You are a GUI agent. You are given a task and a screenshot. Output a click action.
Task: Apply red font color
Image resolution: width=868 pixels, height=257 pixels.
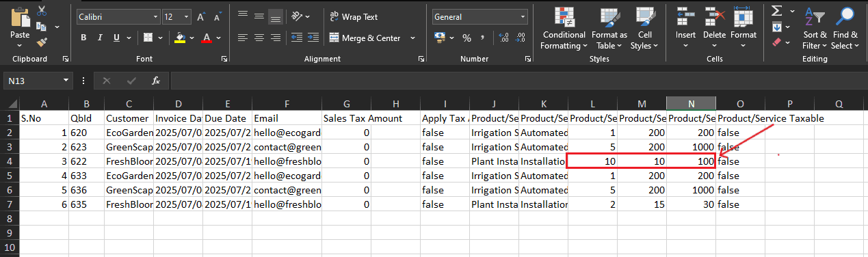[206, 38]
